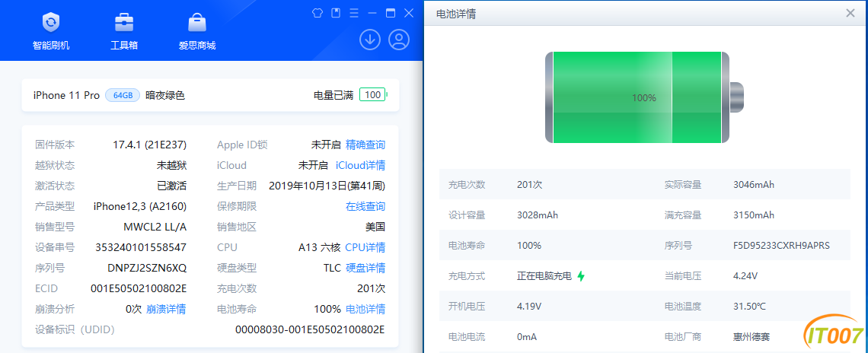Select production date 2019年10月13日(第41周)
Image resolution: width=868 pixels, height=353 pixels.
(327, 186)
